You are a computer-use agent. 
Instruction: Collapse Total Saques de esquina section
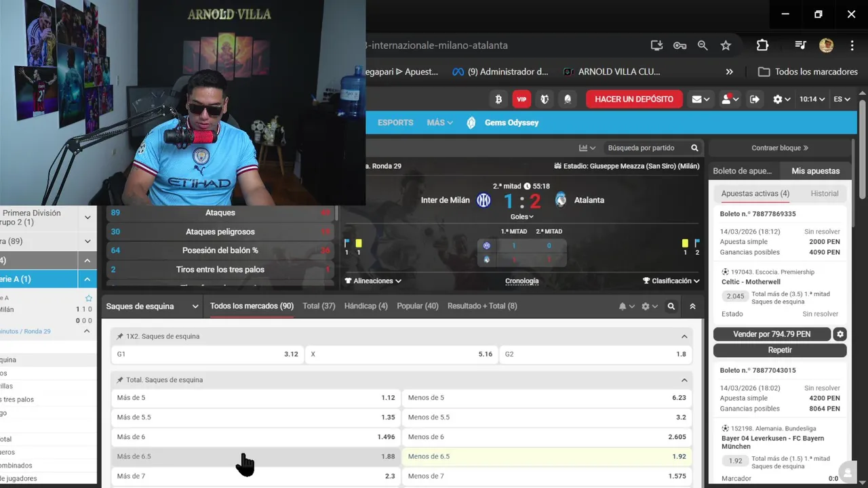684,380
